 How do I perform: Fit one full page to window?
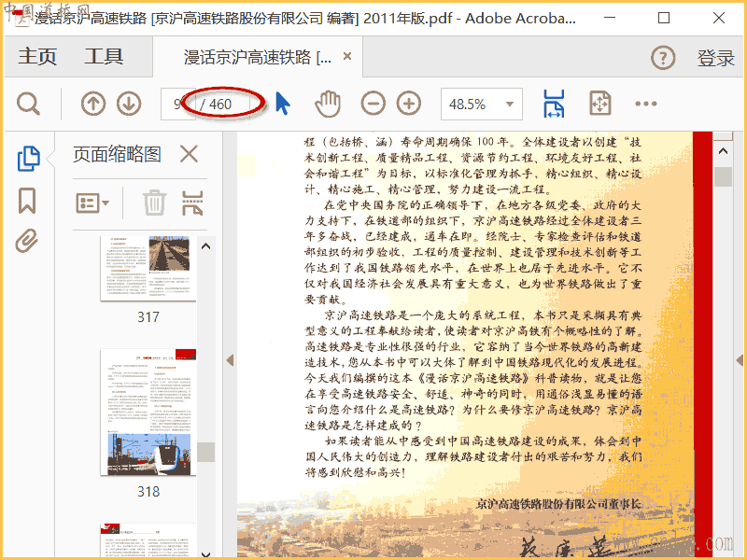coord(599,104)
